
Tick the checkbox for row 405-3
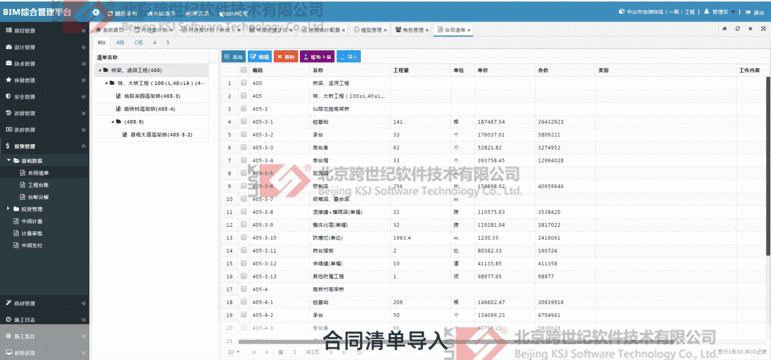243,109
